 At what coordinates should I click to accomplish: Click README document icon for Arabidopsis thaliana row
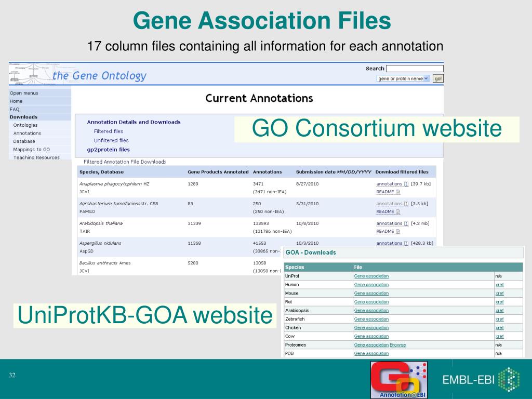pyautogui.click(x=398, y=231)
